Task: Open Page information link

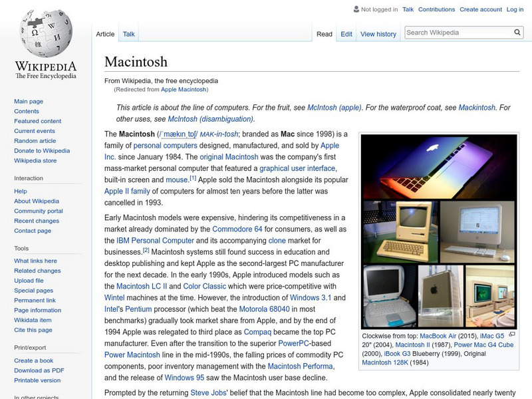Action: [x=38, y=310]
